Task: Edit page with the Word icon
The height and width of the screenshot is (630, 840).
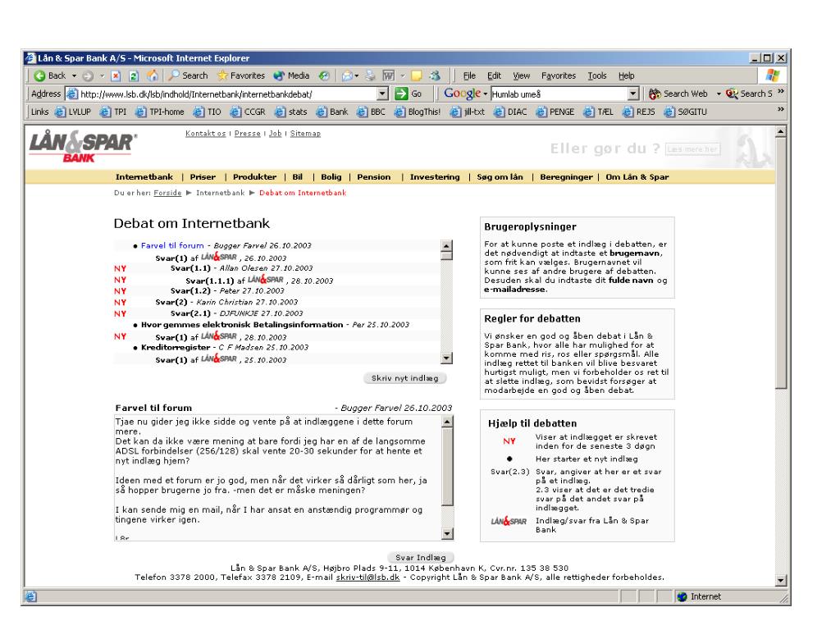Action: (388, 76)
